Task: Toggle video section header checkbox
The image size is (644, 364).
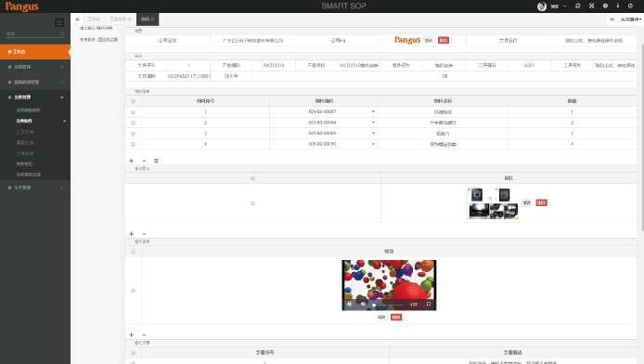Action: pos(133,252)
